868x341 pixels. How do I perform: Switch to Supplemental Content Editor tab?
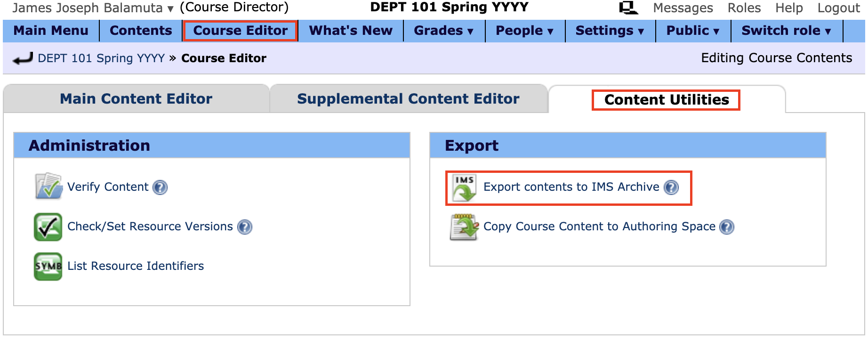tap(408, 99)
